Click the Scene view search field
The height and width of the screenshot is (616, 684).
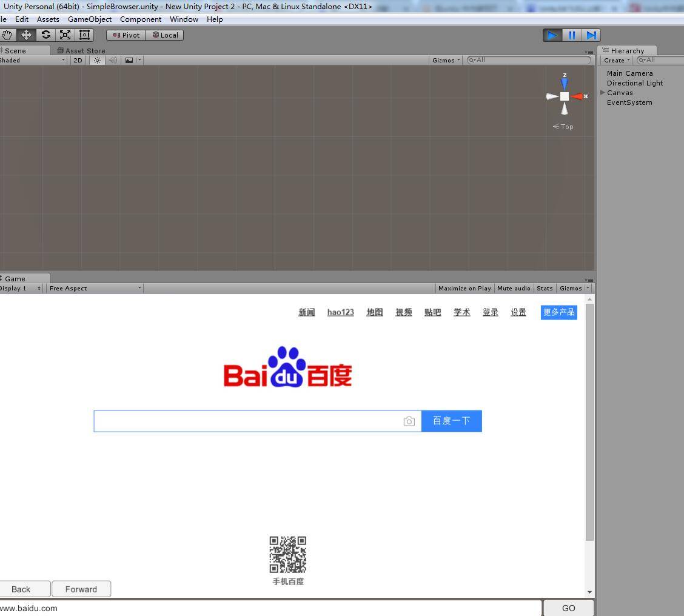pyautogui.click(x=529, y=60)
